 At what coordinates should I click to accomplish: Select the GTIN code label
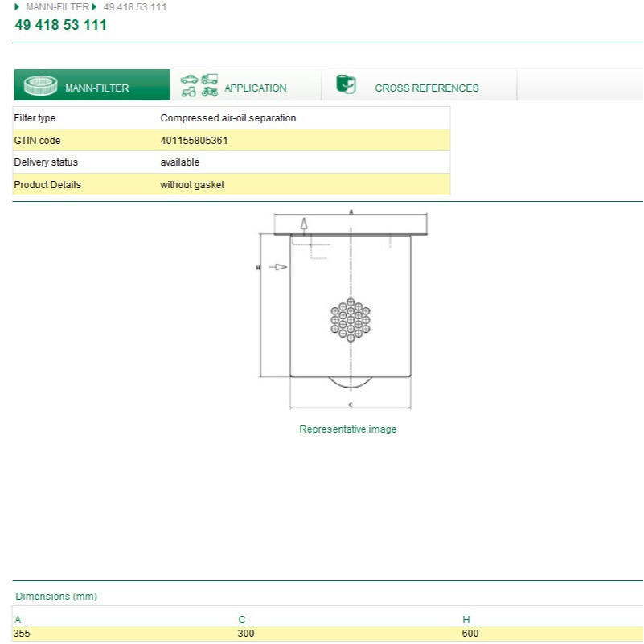click(37, 141)
